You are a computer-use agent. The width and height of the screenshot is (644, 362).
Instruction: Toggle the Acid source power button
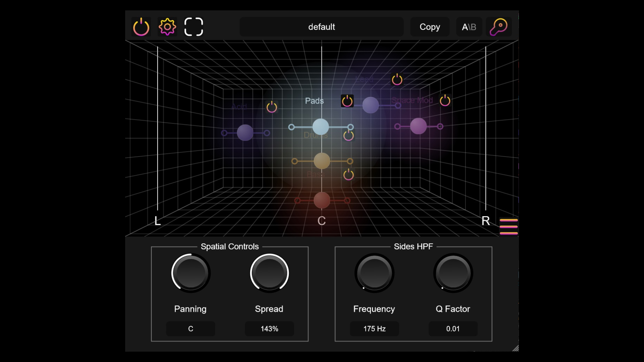click(272, 107)
